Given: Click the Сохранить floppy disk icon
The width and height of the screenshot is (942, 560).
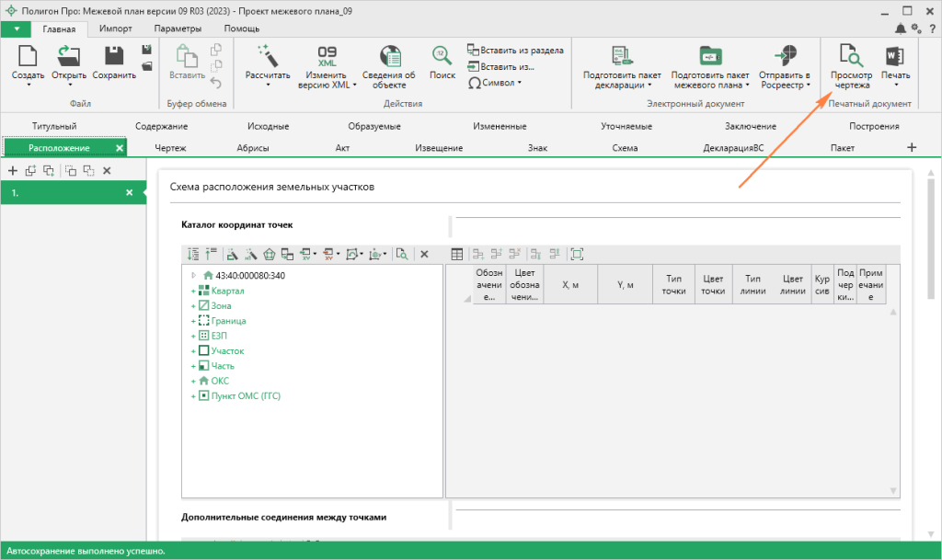Looking at the screenshot, I should 114,55.
